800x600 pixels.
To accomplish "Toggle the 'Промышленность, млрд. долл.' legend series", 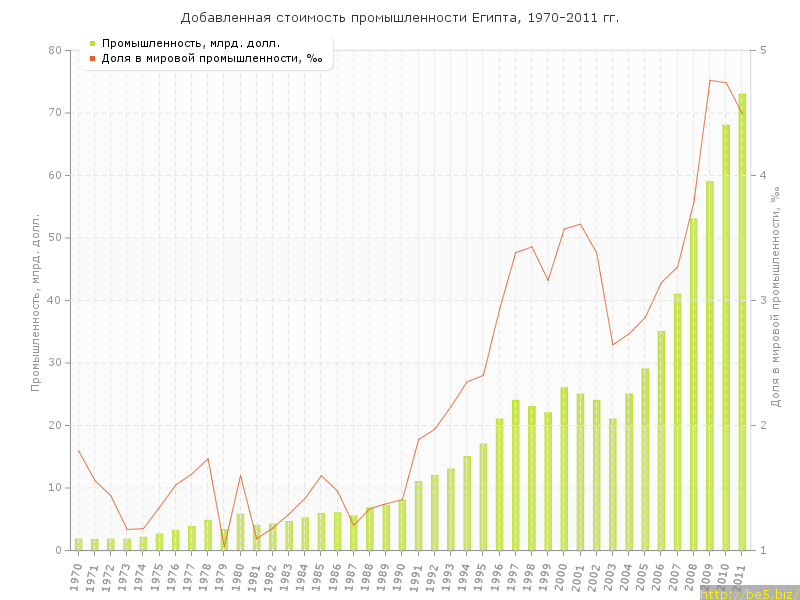I will 190,43.
